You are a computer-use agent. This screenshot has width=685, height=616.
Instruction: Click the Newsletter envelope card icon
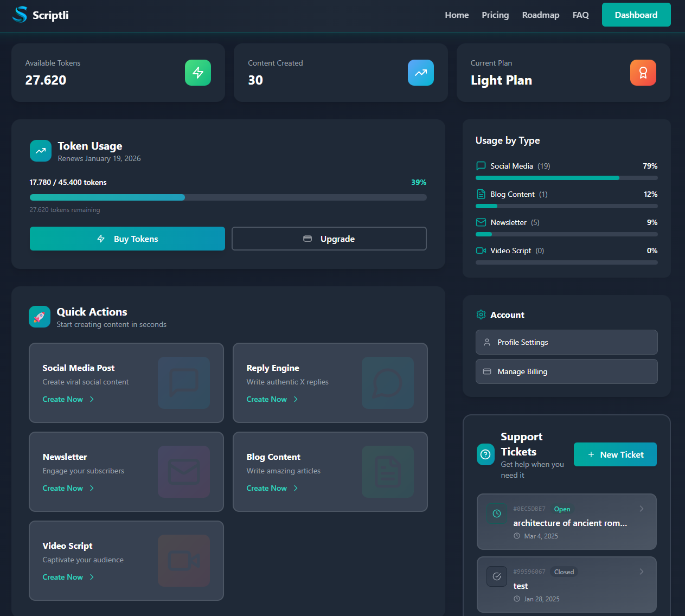(x=184, y=472)
